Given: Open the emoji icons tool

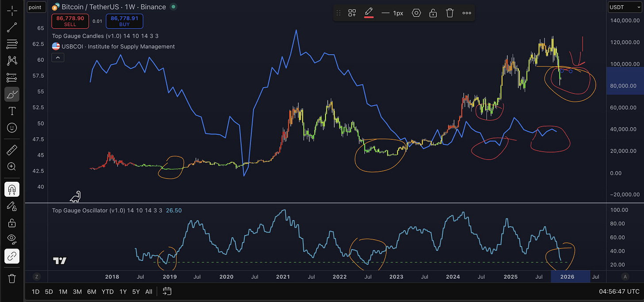Looking at the screenshot, I should (x=12, y=128).
